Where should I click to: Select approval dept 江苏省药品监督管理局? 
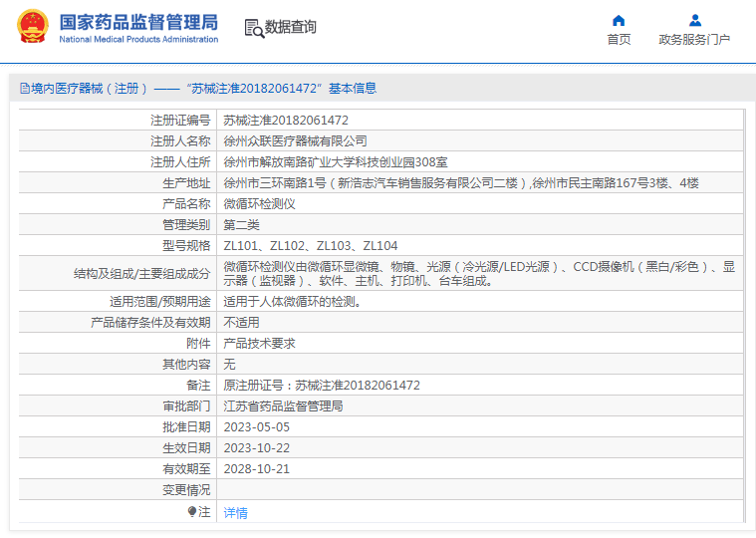[283, 406]
